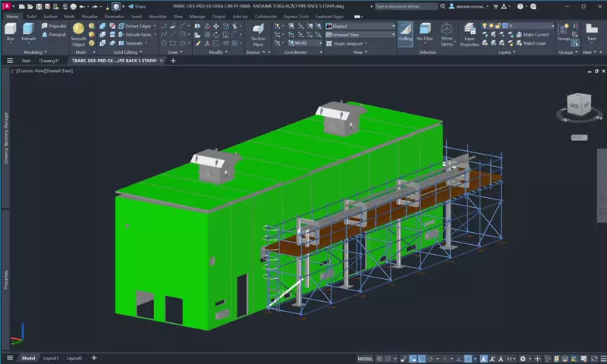Click the Match Layer button
Viewport: 607px width, 364px height.
click(531, 43)
